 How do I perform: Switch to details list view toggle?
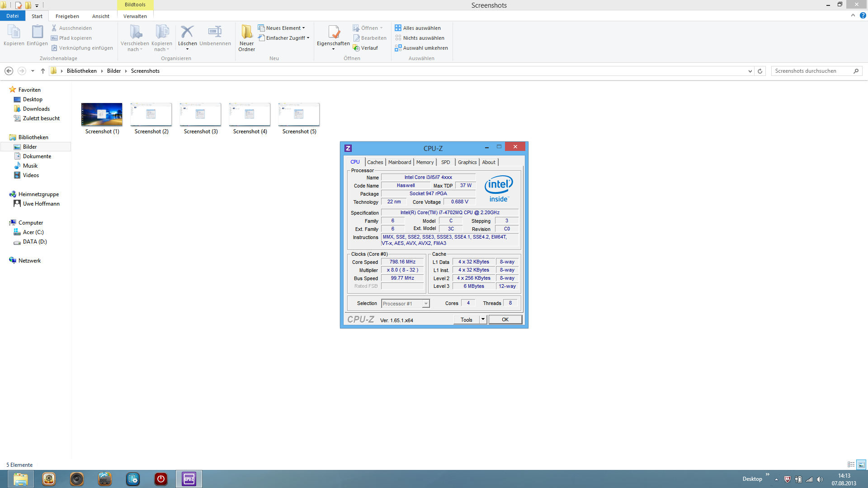[x=851, y=465]
